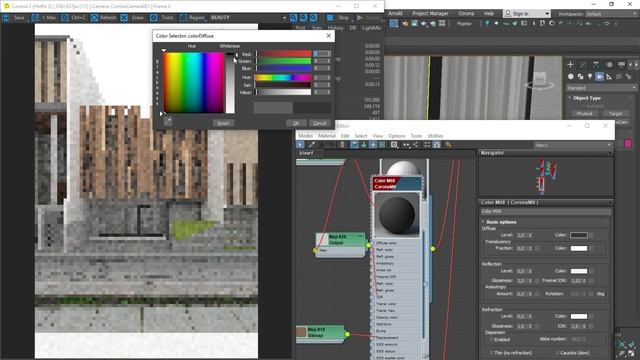Select the arrow Select tool in the Material Editor
This screenshot has height=360, width=640.
point(300,144)
